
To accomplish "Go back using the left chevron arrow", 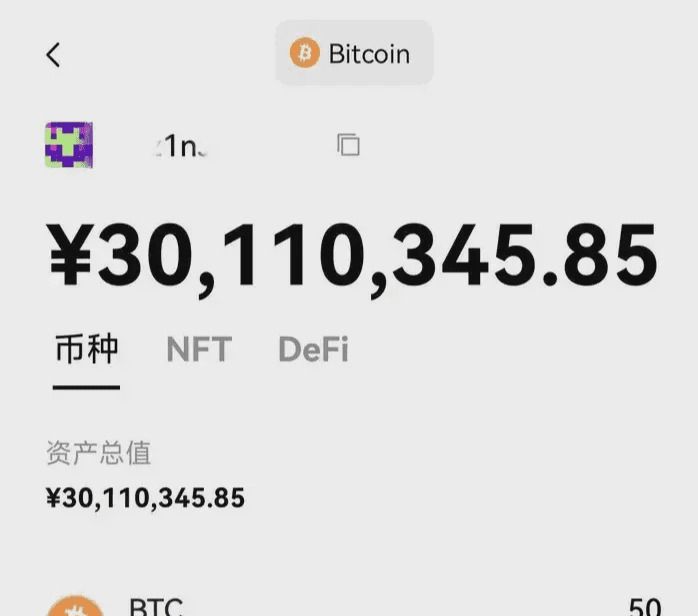I will (x=53, y=55).
